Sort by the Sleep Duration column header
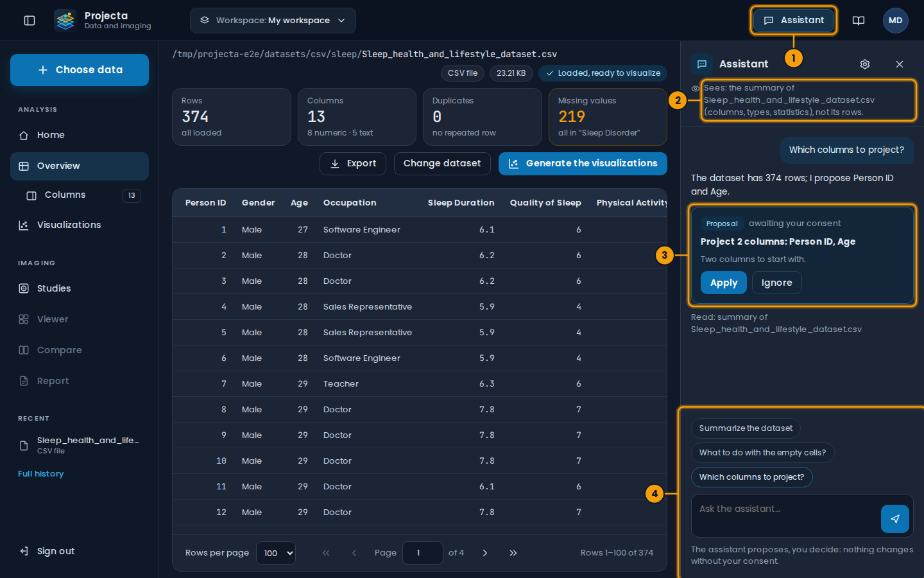 click(x=461, y=203)
